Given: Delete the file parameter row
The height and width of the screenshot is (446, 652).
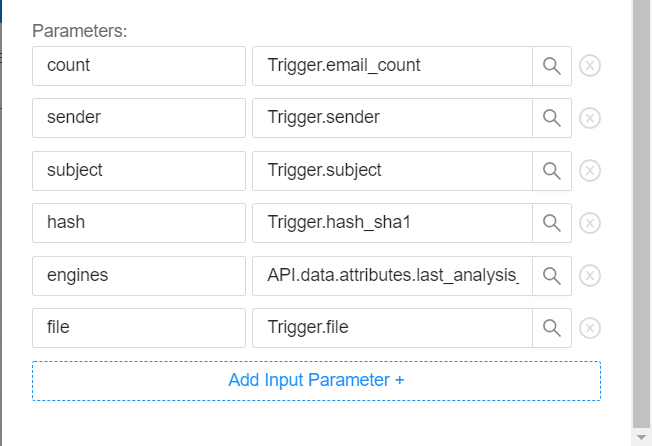Looking at the screenshot, I should [590, 328].
